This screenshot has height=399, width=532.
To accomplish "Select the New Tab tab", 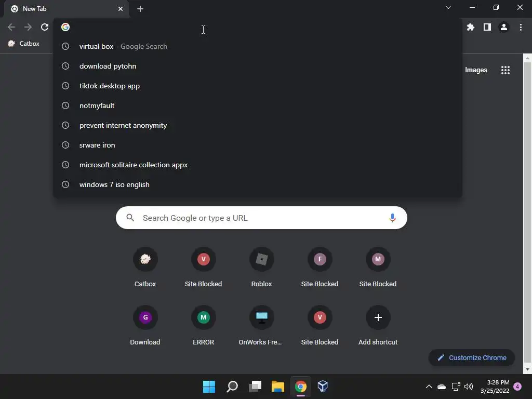I will 66,9.
